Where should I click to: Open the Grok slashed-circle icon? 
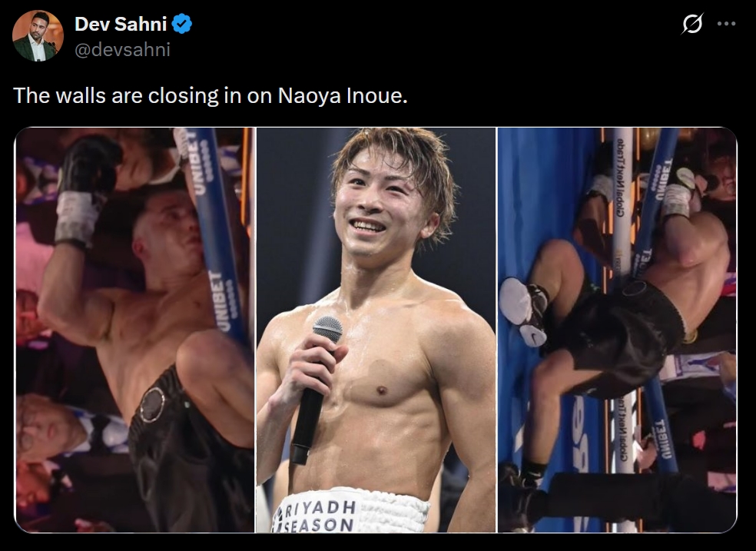click(x=692, y=24)
